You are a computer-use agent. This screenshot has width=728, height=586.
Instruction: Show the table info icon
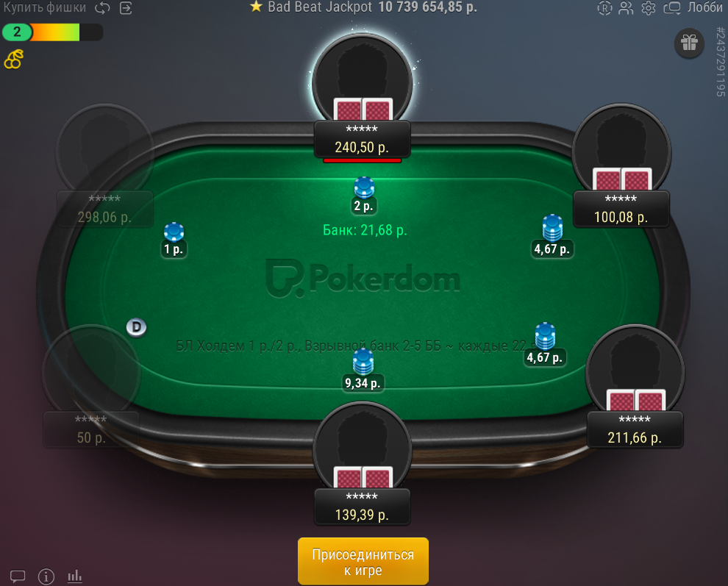coord(46,576)
